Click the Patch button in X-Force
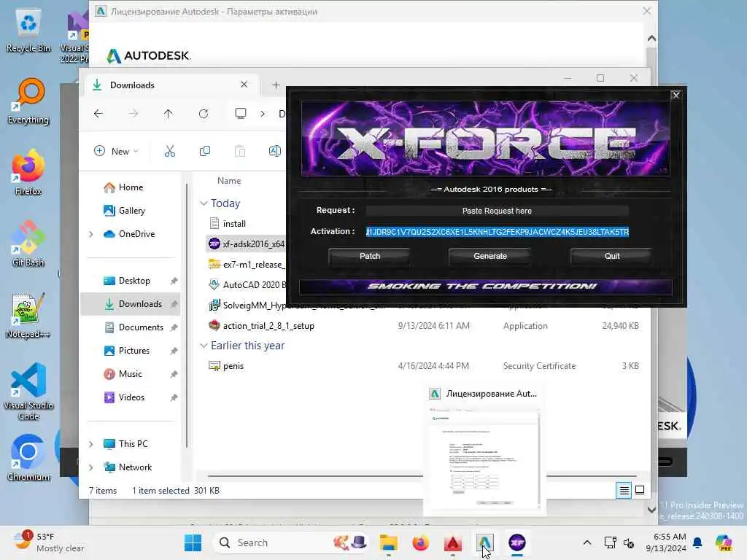747x560 pixels. click(x=370, y=256)
